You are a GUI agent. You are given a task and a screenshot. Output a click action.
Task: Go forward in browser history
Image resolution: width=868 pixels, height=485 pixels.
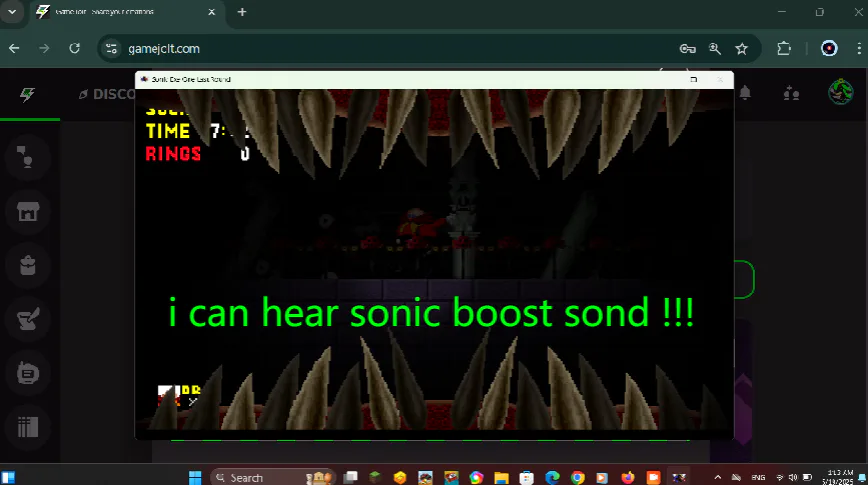44,49
